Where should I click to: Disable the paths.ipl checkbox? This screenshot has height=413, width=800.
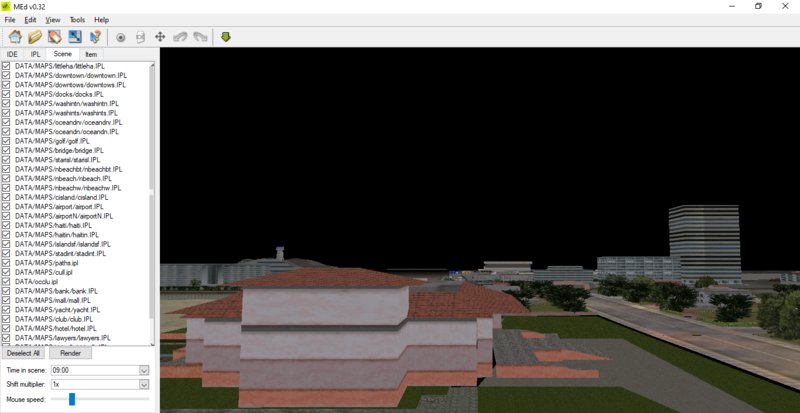(6, 263)
